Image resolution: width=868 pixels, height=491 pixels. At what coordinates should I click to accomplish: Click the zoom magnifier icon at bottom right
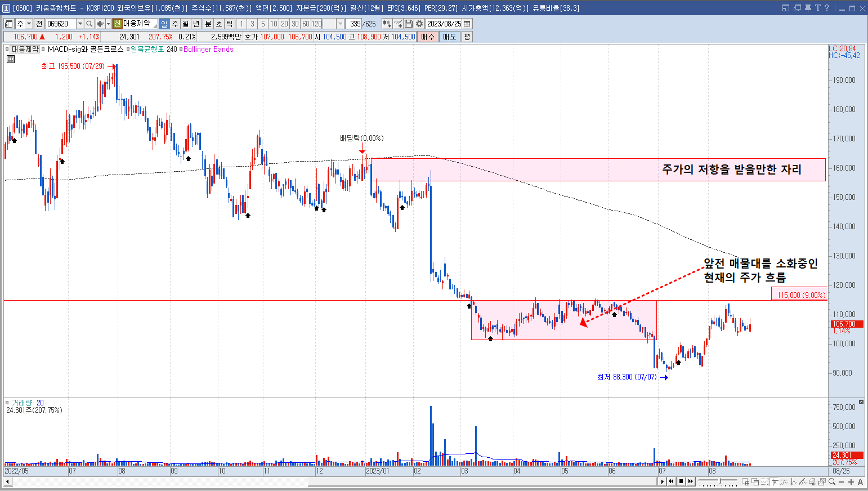[x=832, y=481]
